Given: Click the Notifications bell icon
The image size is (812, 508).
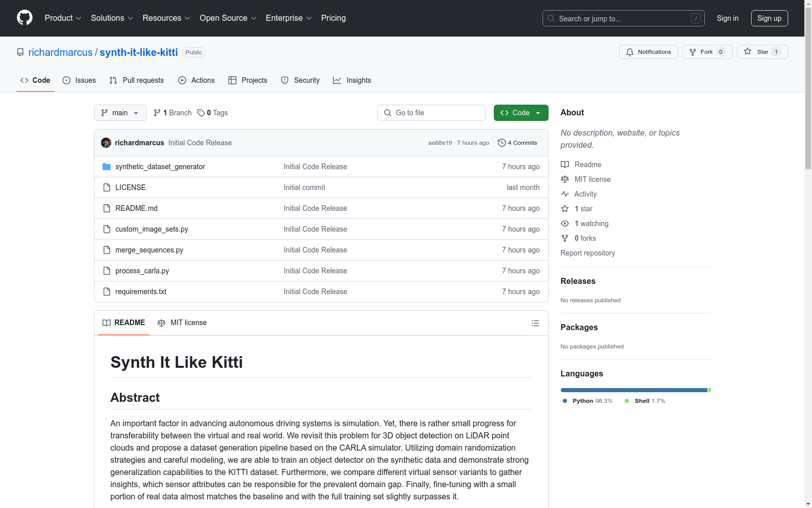Looking at the screenshot, I should pos(630,52).
